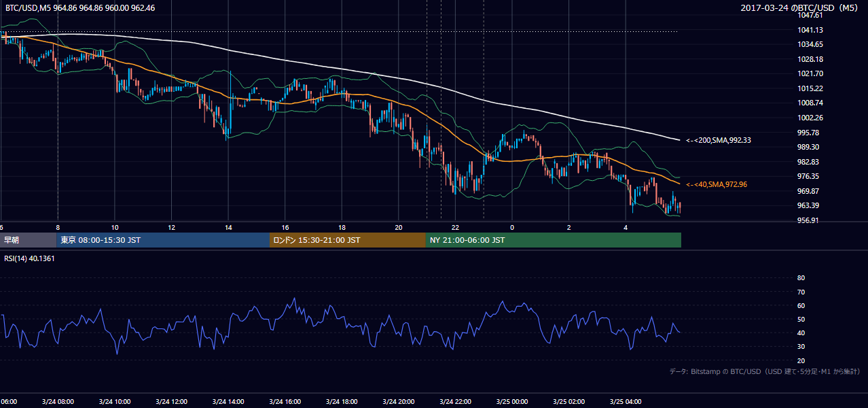The width and height of the screenshot is (868, 408).
Task: Click hour label 12 under price chart
Action: click(172, 227)
